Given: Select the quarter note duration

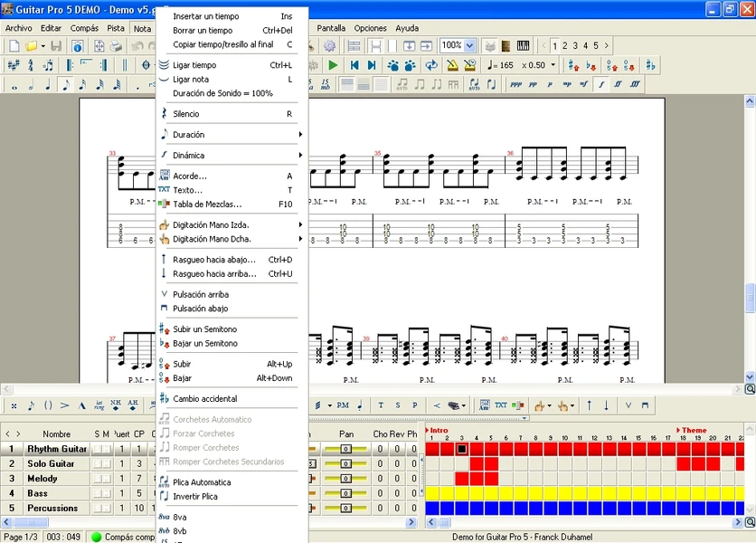Looking at the screenshot, I should pos(48,85).
